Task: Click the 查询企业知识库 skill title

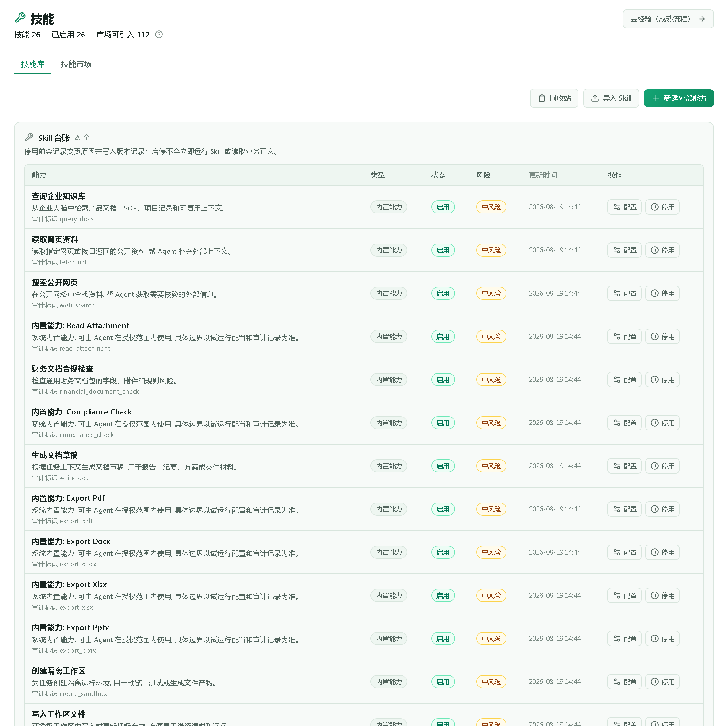Action: pyautogui.click(x=58, y=196)
